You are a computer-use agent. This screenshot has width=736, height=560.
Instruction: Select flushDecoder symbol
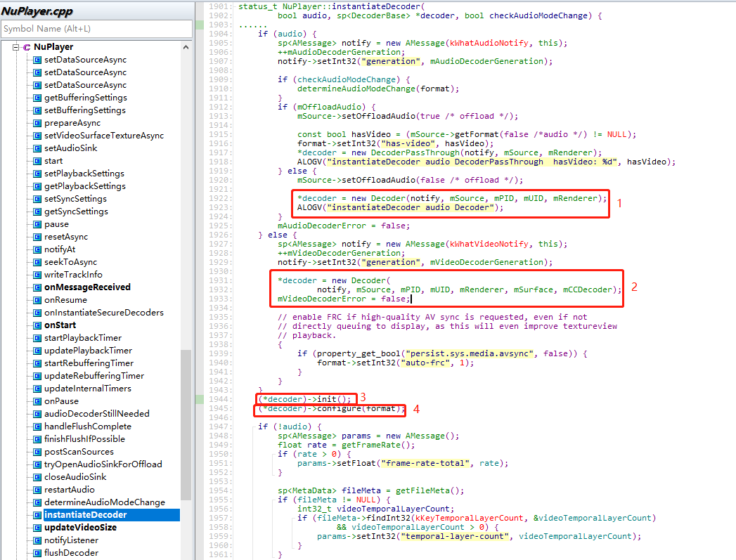pos(71,553)
